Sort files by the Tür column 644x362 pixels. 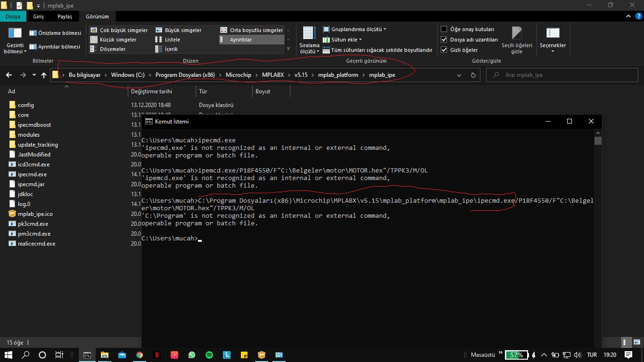[x=223, y=91]
